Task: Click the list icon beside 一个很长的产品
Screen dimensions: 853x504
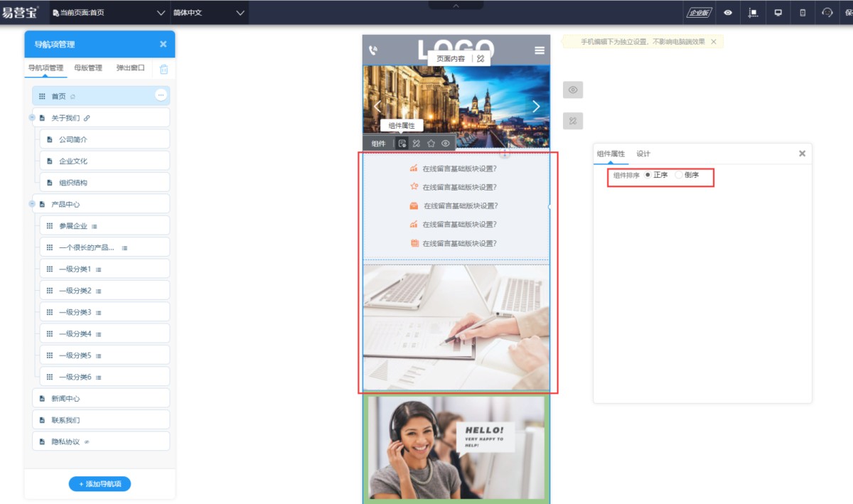Action: [x=124, y=248]
